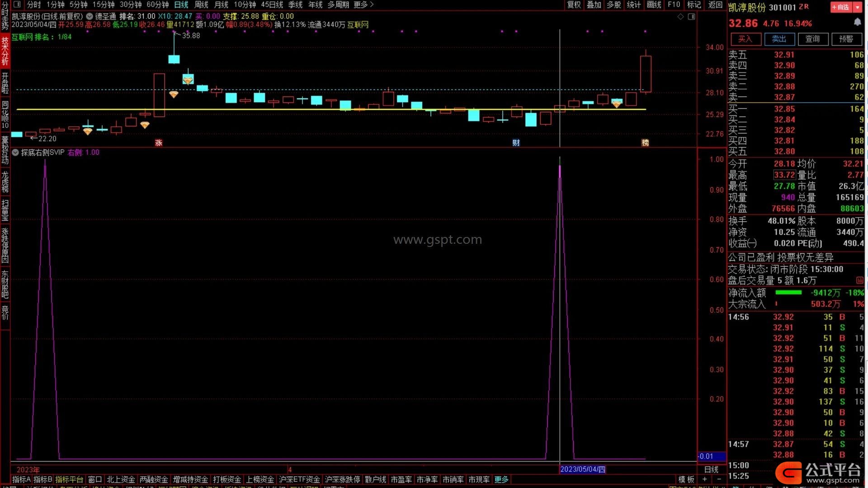Viewport: 868px width, 488px height.
Task: Click the 买入 button
Action: point(745,39)
